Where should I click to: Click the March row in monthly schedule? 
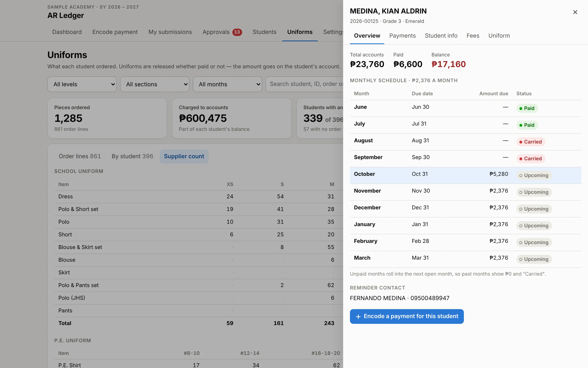pyautogui.click(x=465, y=259)
